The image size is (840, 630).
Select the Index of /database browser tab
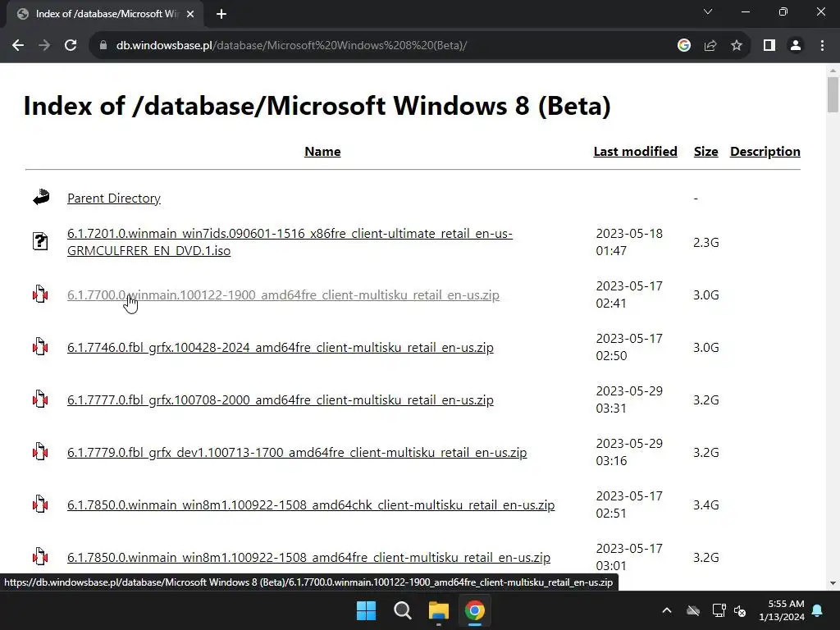tap(104, 14)
